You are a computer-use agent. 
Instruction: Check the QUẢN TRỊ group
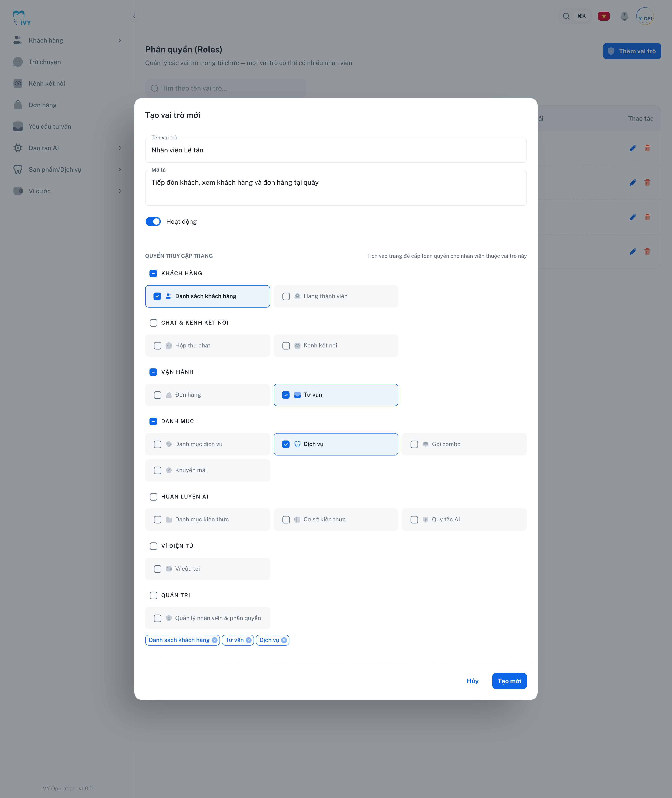[153, 595]
